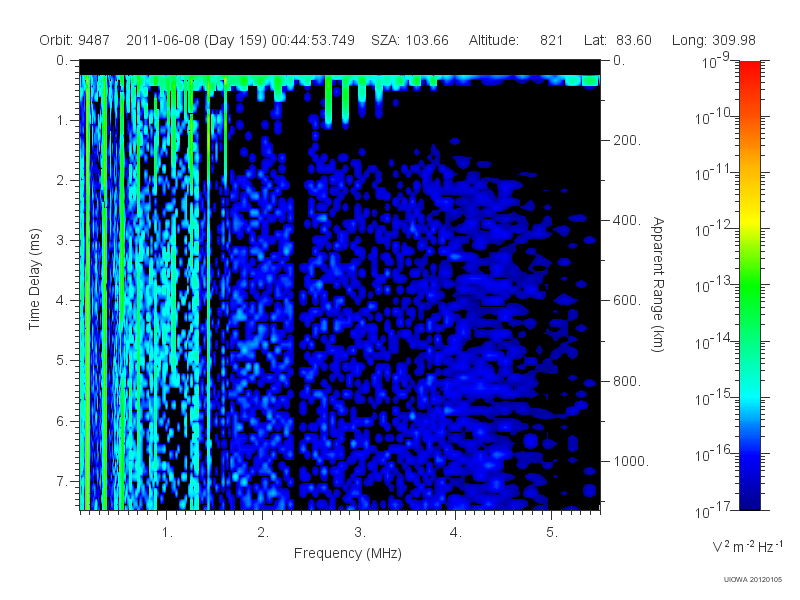Click the frequency tick label '4.'
Screen dimensions: 800x600
456,533
